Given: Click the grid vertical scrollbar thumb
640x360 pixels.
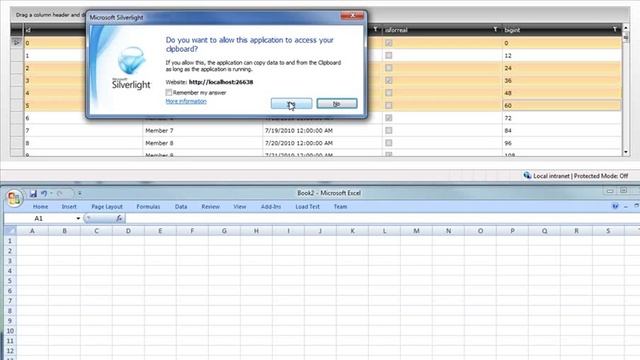Looking at the screenshot, I should (626, 37).
